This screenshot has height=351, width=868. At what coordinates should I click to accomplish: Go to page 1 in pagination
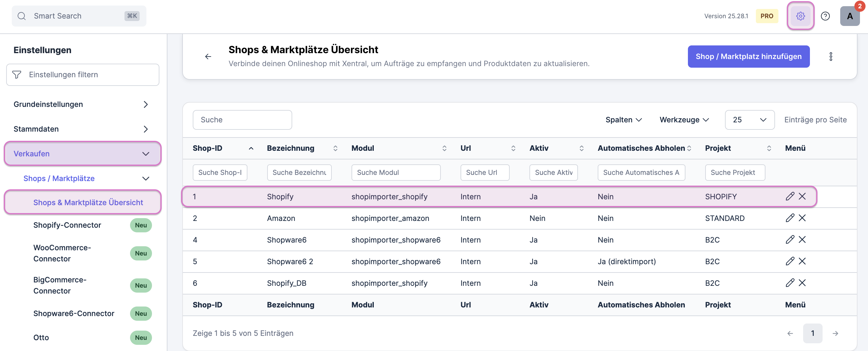(812, 333)
